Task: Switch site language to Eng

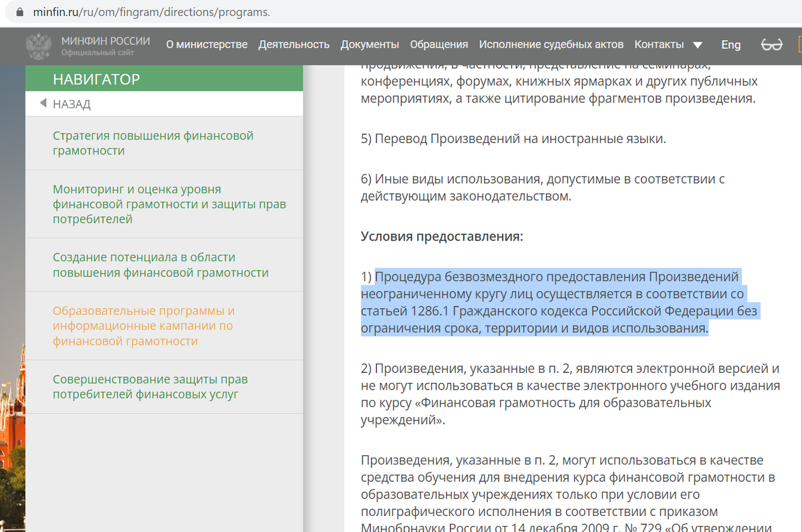Action: 730,45
